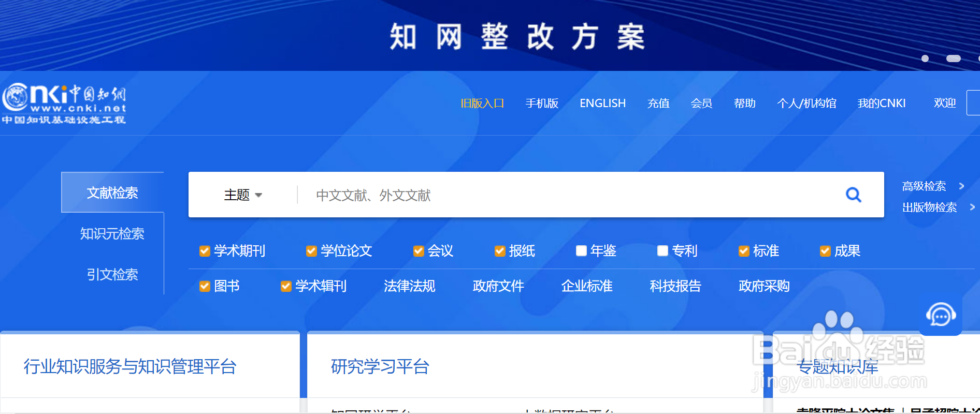Uncheck the 学术辑刊 checkbox

(x=286, y=286)
